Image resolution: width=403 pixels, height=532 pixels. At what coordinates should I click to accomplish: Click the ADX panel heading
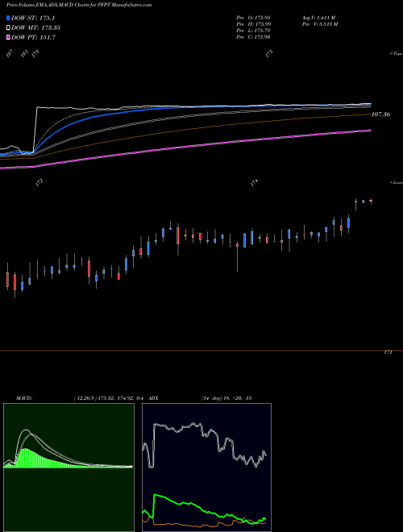tap(152, 398)
